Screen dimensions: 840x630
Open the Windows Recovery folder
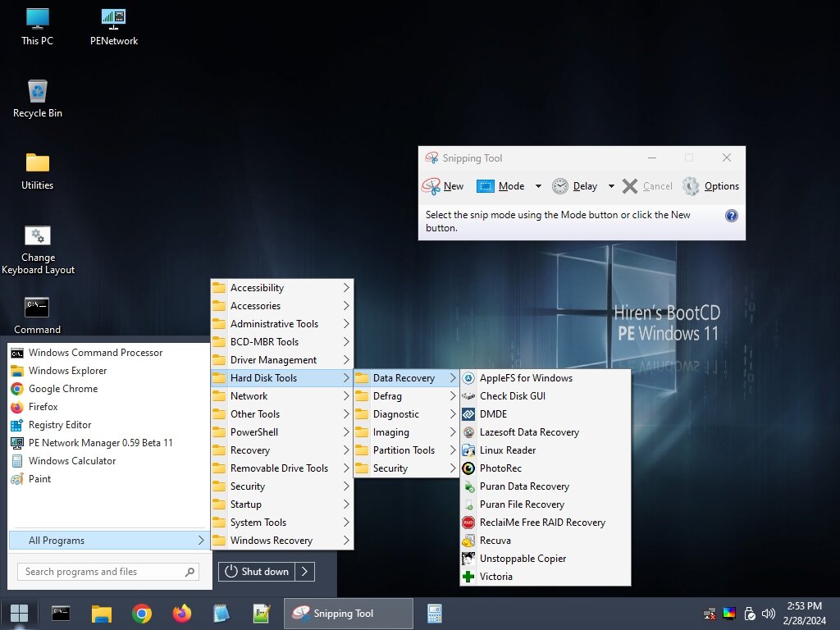(x=282, y=541)
